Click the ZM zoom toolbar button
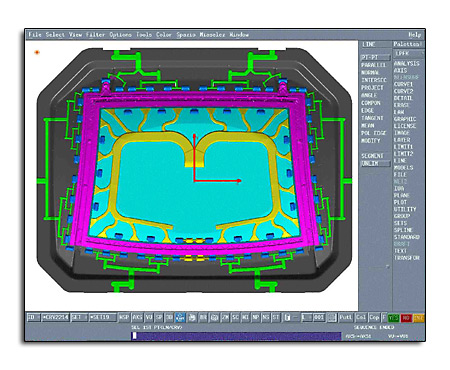 [225, 317]
